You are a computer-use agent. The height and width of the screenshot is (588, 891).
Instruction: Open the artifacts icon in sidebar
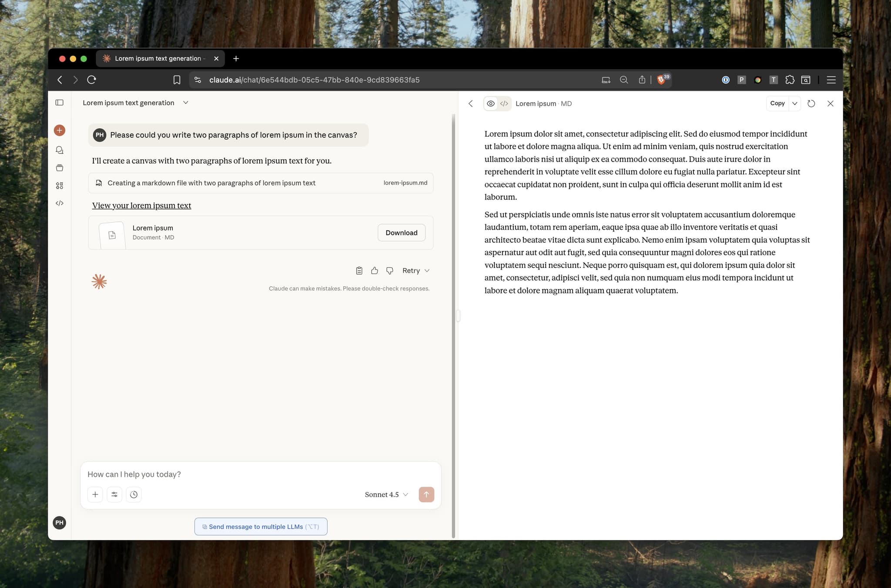coord(60,186)
